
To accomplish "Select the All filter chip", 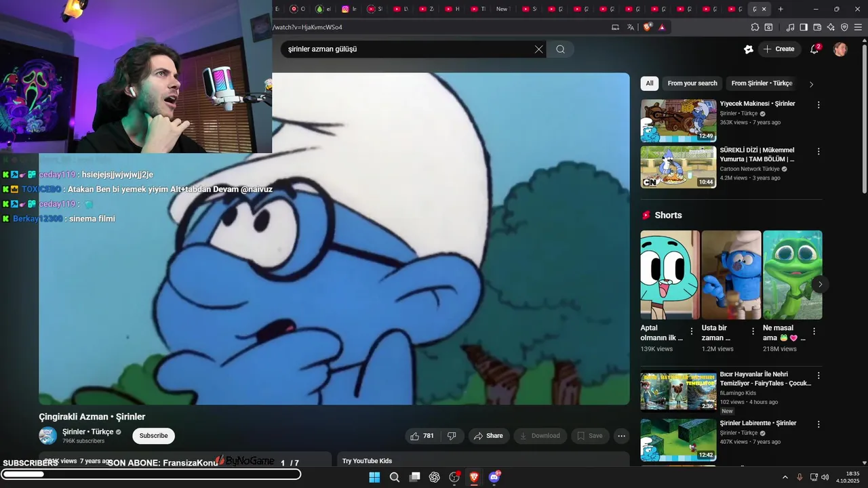I will click(649, 83).
